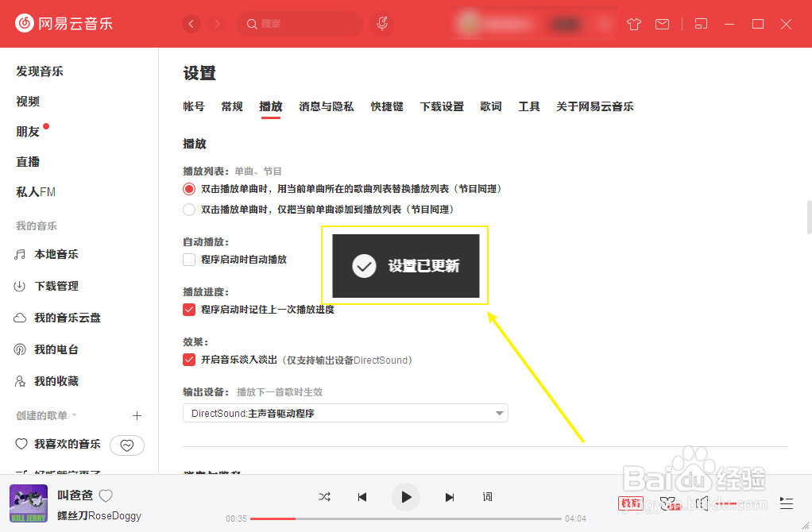
Task: Open 关于网易云音乐 settings tab
Action: pos(595,106)
